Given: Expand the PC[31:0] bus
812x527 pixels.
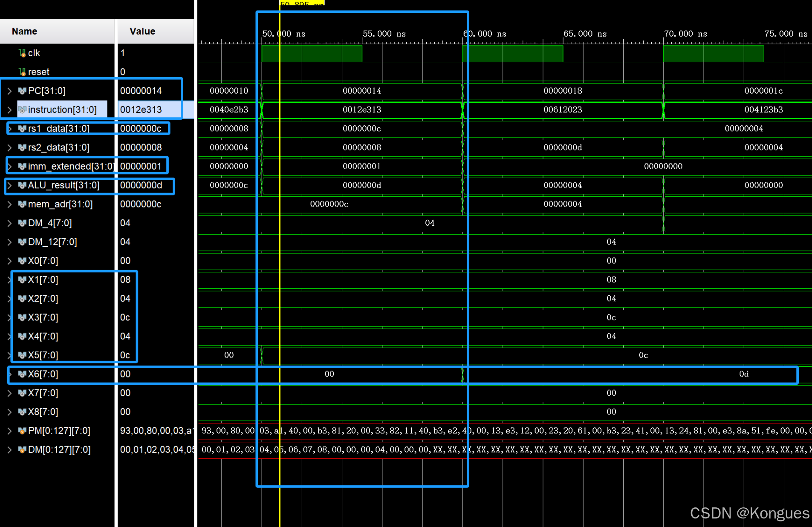Looking at the screenshot, I should [x=9, y=91].
